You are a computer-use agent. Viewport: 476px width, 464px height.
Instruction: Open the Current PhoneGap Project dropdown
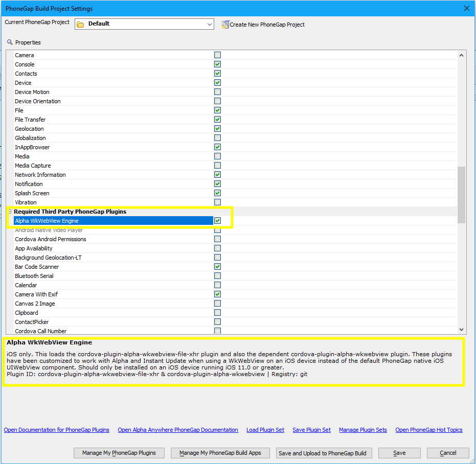pos(209,24)
